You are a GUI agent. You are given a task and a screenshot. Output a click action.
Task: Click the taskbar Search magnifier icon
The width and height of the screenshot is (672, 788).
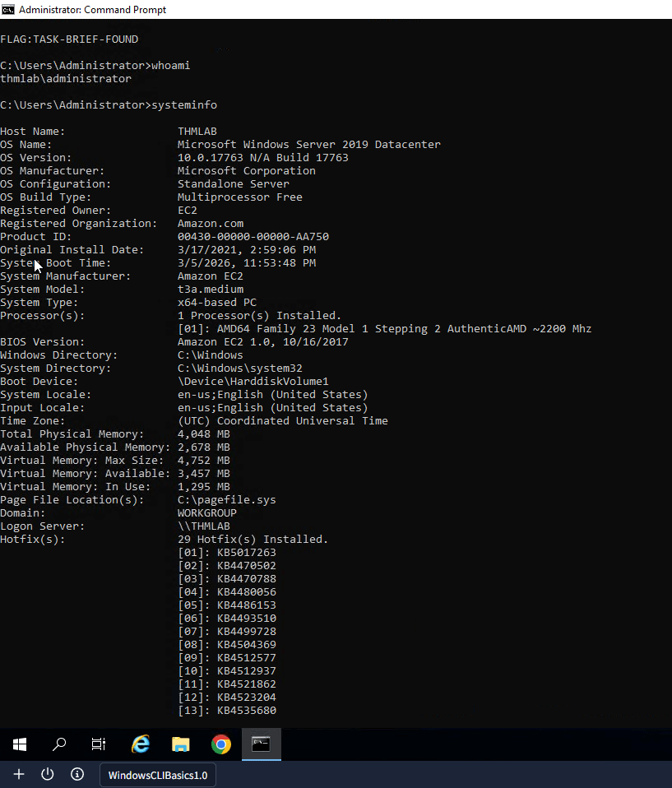coord(59,744)
